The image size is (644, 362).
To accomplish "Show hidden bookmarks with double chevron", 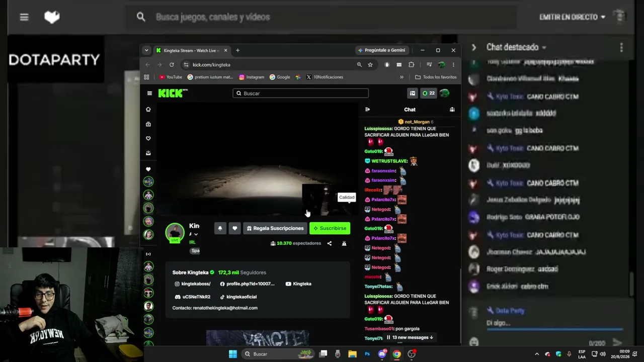I will tap(401, 77).
